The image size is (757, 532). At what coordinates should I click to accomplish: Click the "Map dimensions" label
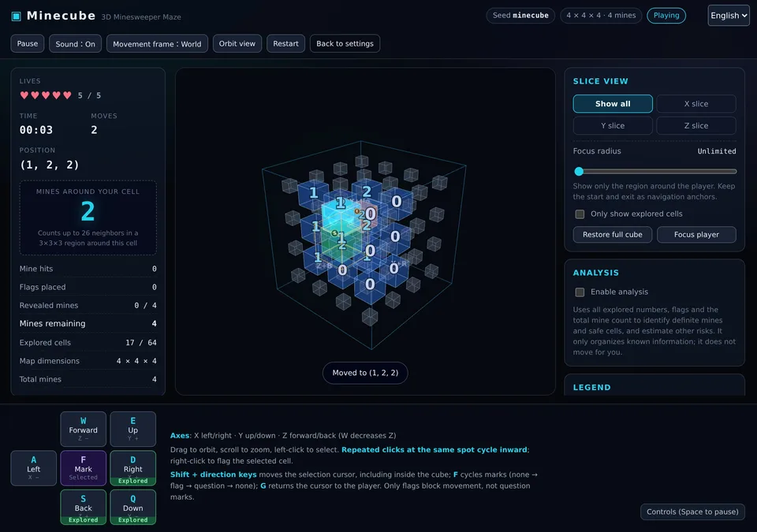coord(49,361)
